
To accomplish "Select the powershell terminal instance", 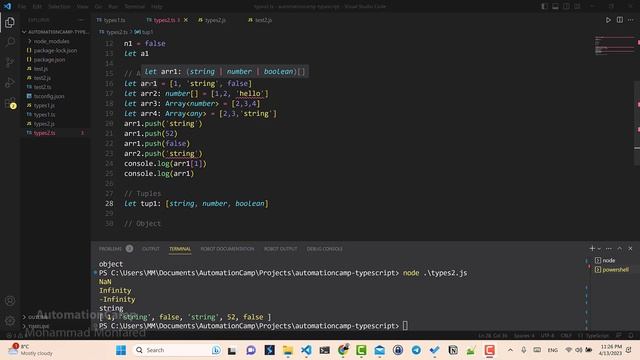I will tap(612, 269).
